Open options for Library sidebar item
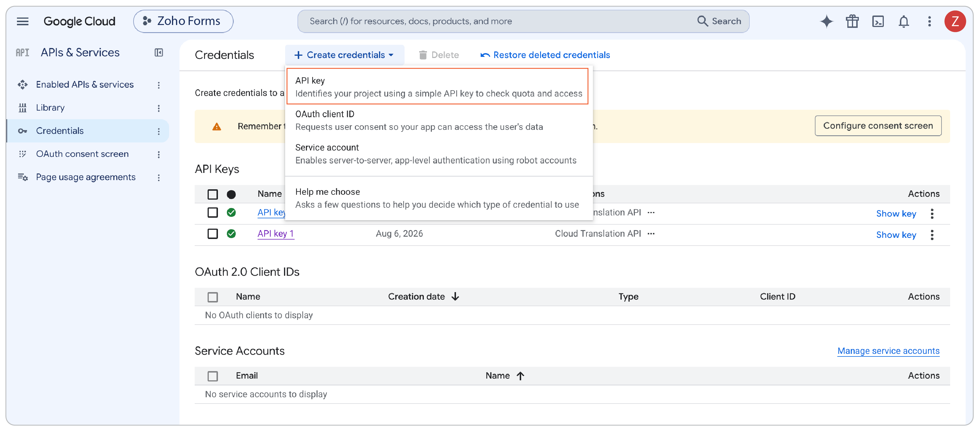 point(158,109)
